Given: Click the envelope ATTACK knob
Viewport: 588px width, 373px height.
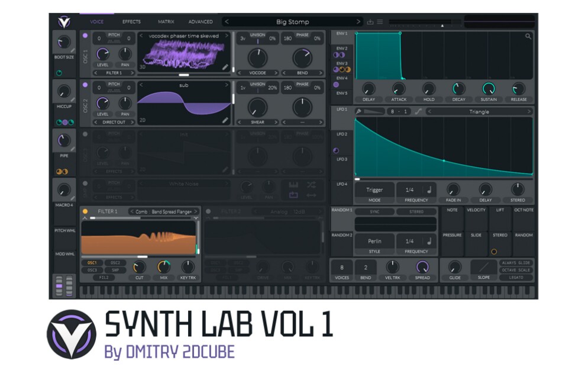Looking at the screenshot, I should click(399, 89).
